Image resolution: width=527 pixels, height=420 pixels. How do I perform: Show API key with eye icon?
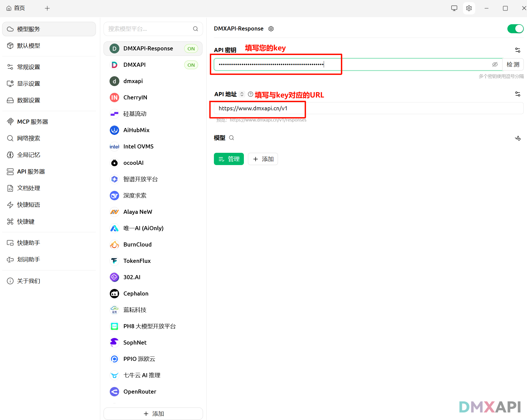(495, 65)
